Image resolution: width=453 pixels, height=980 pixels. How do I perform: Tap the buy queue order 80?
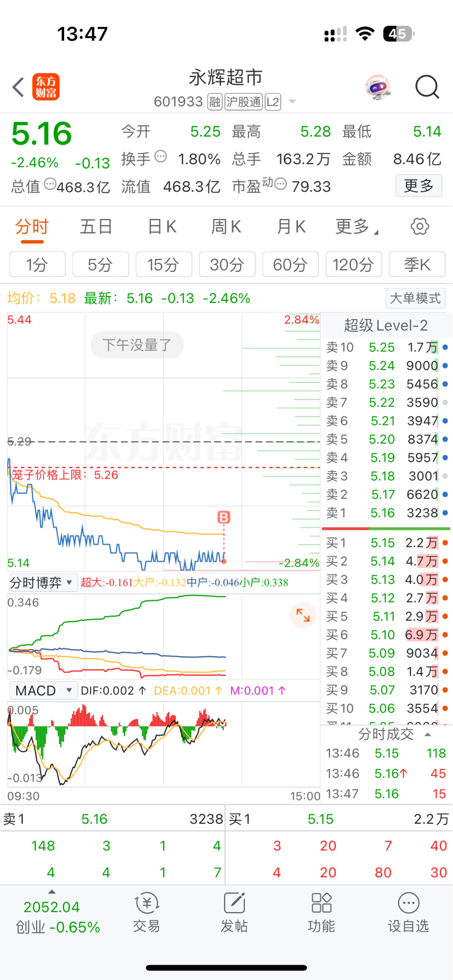383,872
